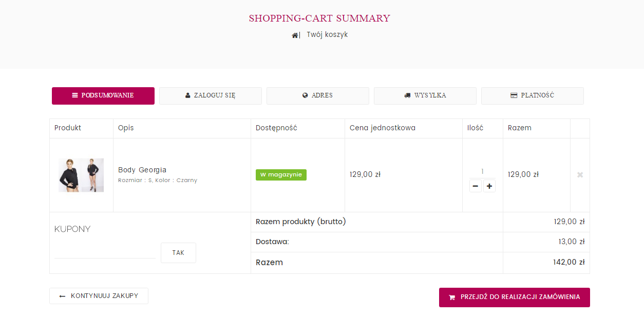Click the W magazynie availability badge
Screen dimensions: 644x318
point(281,175)
